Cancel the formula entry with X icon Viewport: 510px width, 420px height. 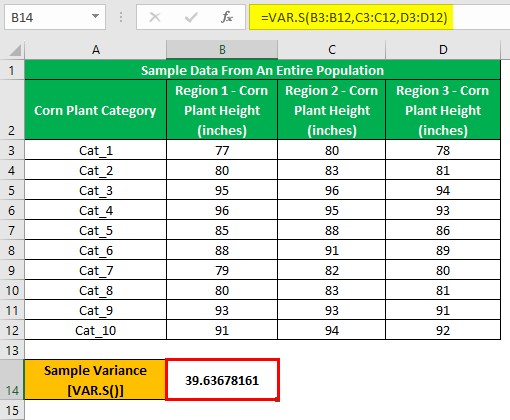click(x=155, y=17)
